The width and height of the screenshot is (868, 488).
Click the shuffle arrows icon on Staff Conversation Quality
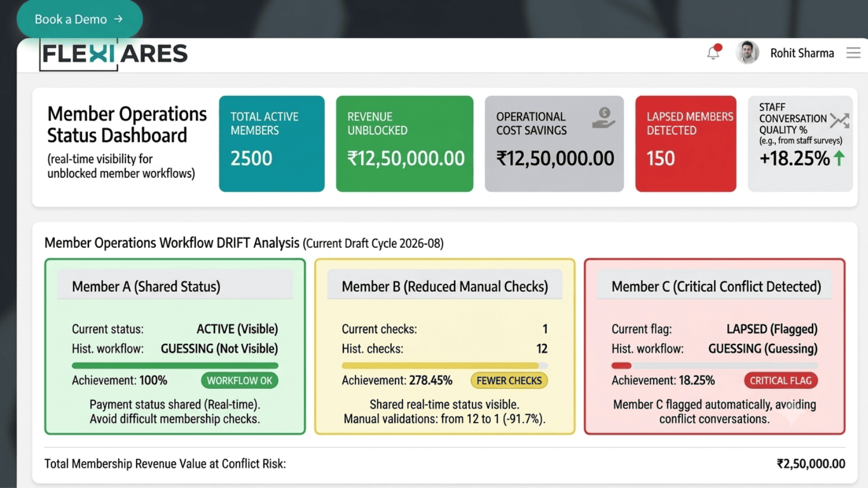point(839,120)
